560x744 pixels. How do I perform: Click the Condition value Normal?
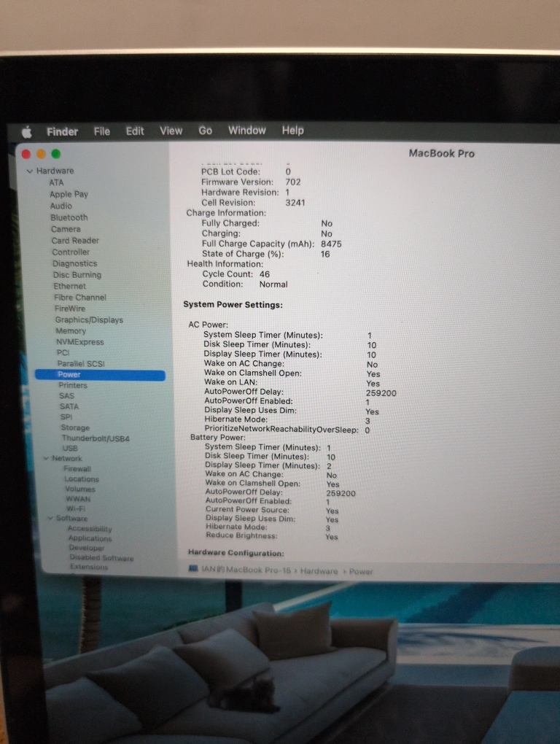click(x=273, y=284)
